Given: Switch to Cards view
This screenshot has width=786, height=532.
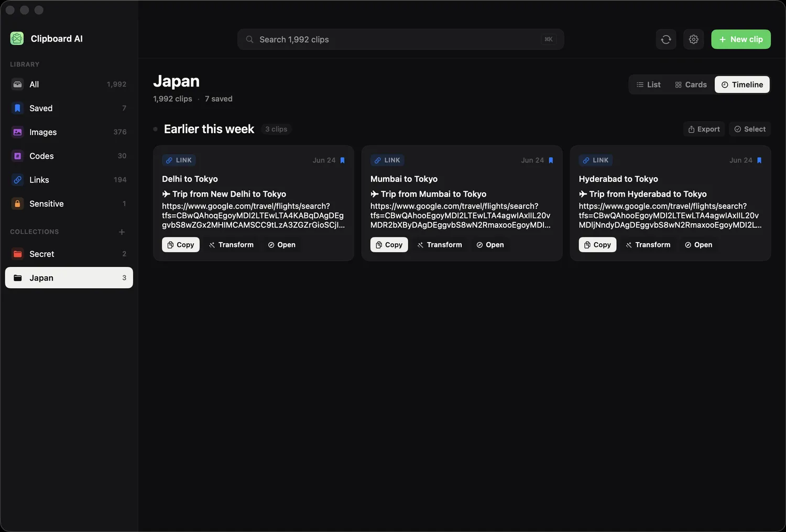Looking at the screenshot, I should pyautogui.click(x=691, y=84).
